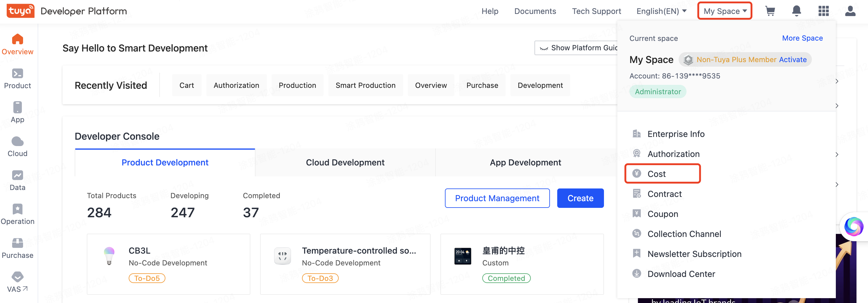Open the notifications bell

click(797, 11)
